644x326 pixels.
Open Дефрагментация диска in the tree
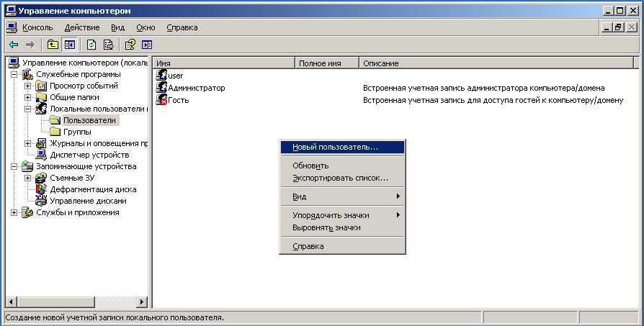pyautogui.click(x=93, y=189)
